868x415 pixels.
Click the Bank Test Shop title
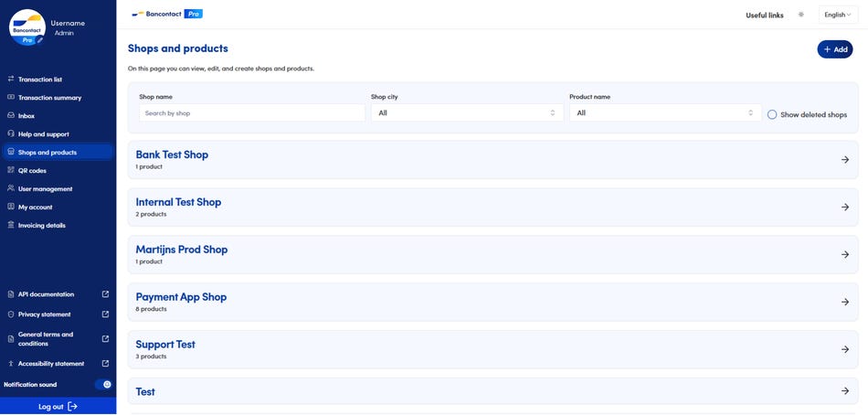(x=172, y=154)
